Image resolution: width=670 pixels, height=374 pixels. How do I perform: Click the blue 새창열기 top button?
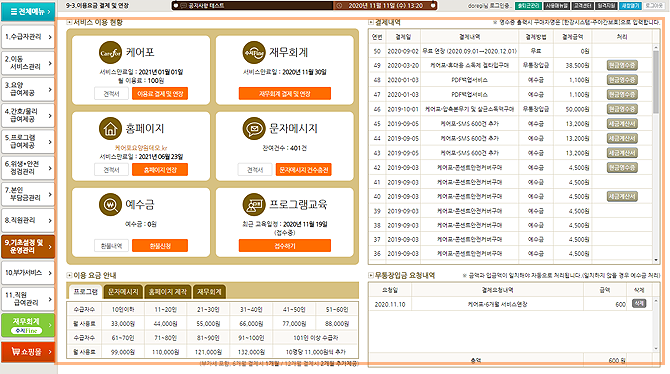tap(630, 6)
